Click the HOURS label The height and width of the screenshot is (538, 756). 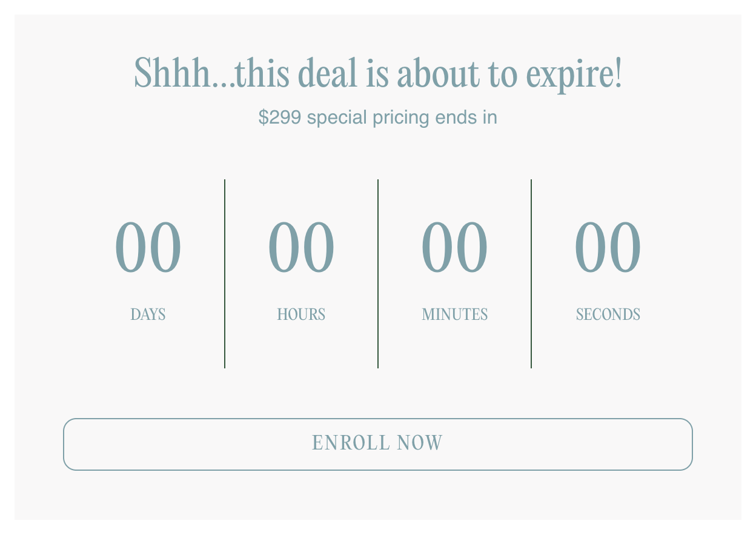(x=301, y=314)
